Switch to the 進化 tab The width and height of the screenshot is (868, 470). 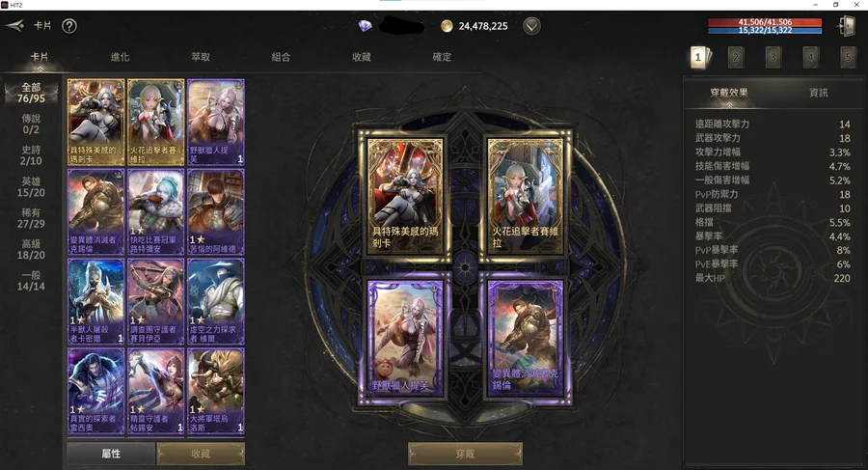coord(121,57)
